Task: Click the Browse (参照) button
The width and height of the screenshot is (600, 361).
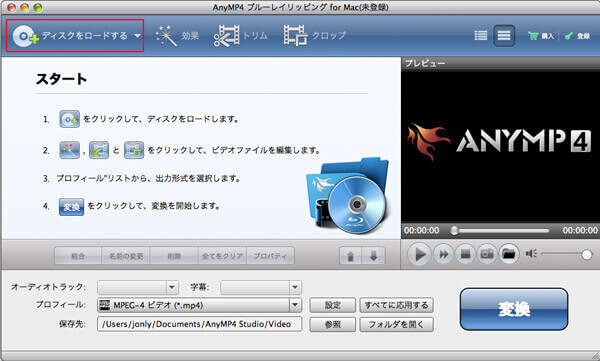Action: coord(333,324)
